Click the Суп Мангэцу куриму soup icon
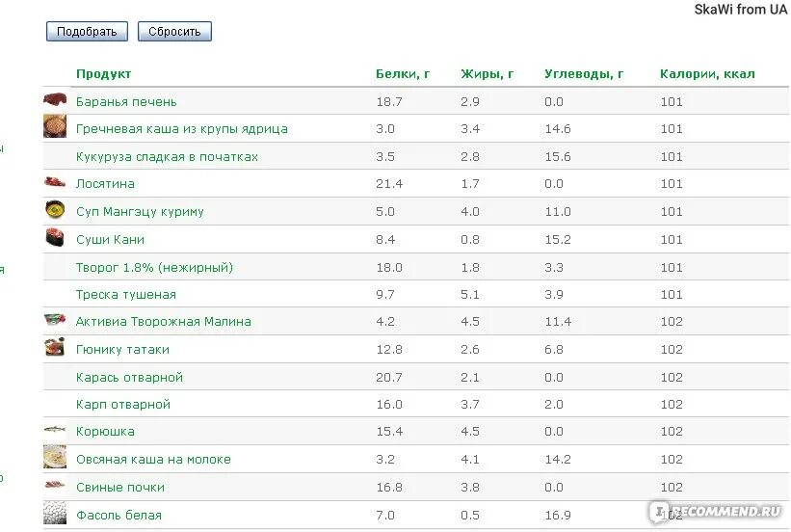 [55, 209]
